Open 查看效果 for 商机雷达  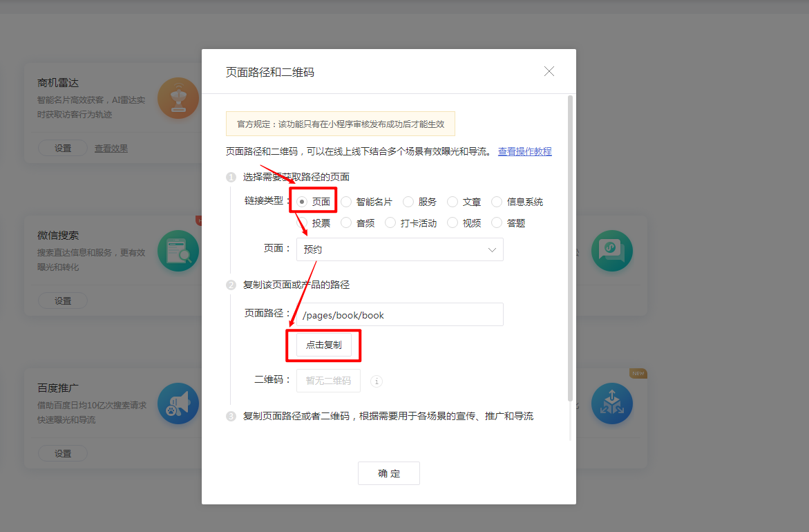pos(110,147)
